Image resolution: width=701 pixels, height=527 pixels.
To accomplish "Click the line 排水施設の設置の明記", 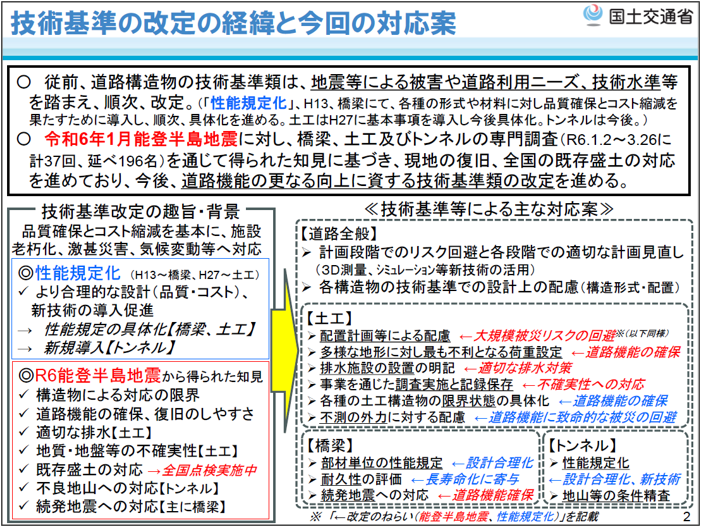I will tap(387, 368).
